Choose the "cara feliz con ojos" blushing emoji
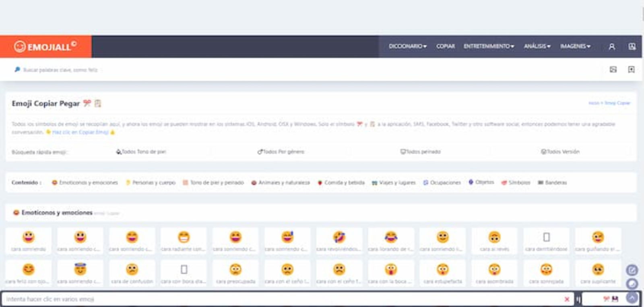644x307 pixels. (28, 273)
